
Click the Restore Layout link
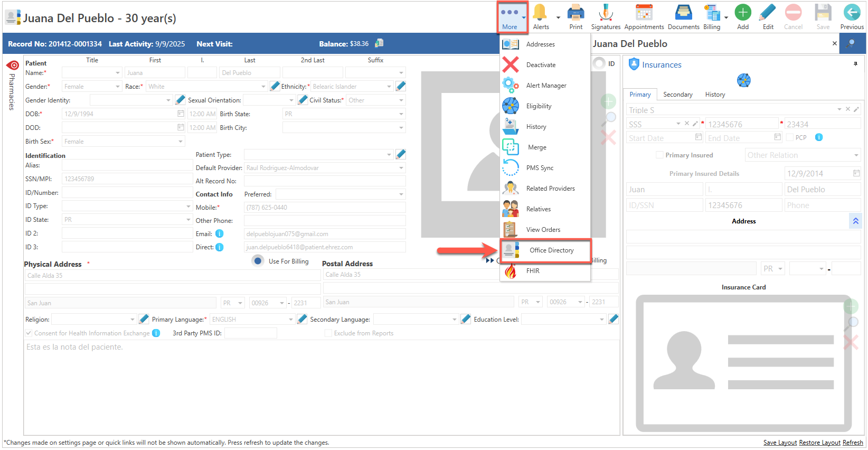pyautogui.click(x=819, y=443)
